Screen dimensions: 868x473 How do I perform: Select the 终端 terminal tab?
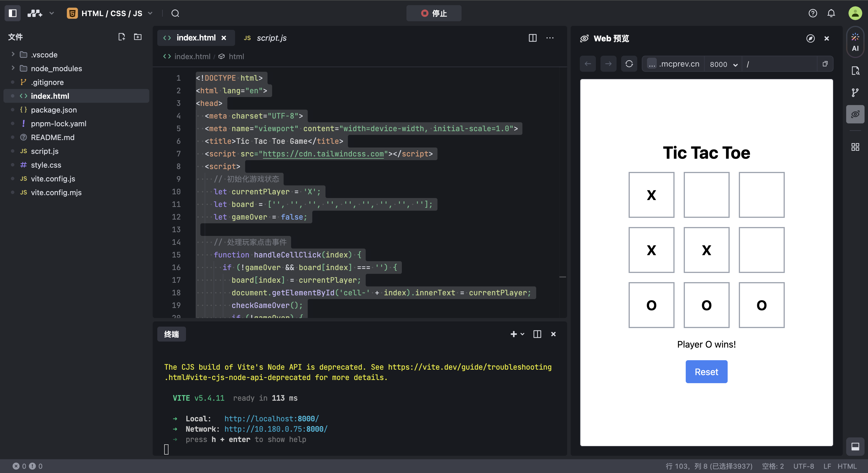point(171,334)
